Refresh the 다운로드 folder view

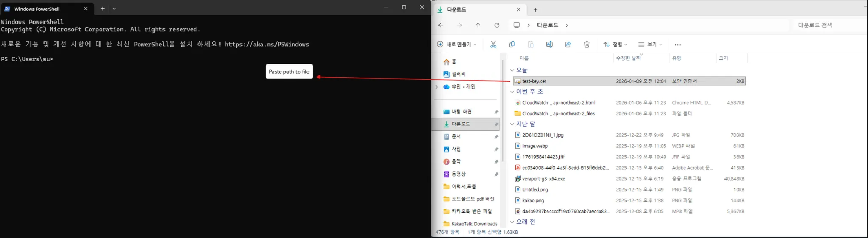(x=497, y=25)
